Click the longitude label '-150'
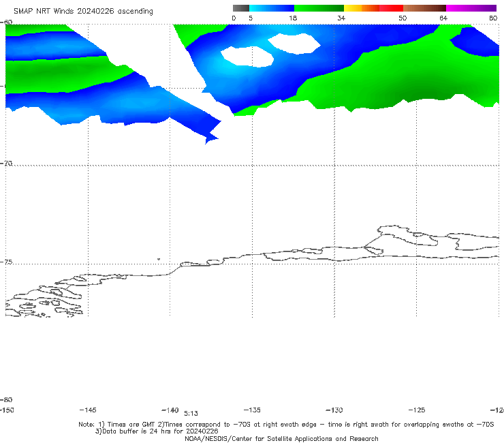The image size is (504, 443). (7, 410)
